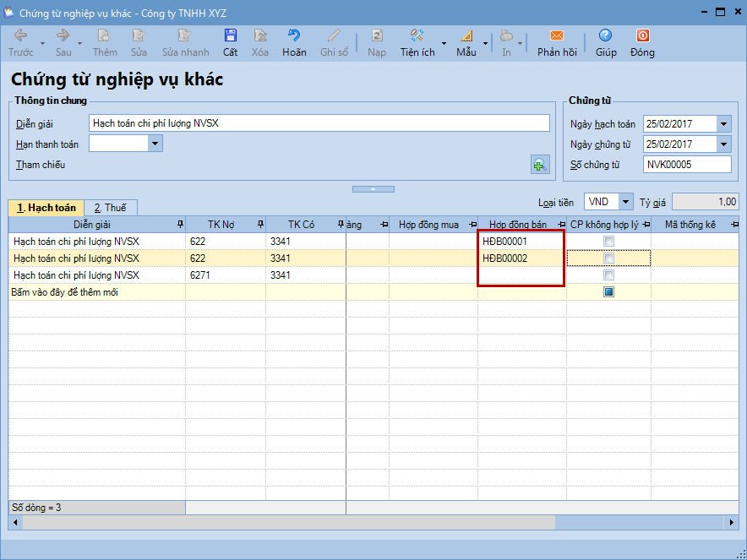Screen dimensions: 747x560
Task: Expand the Hạn thanh toán dropdown
Action: 155,144
